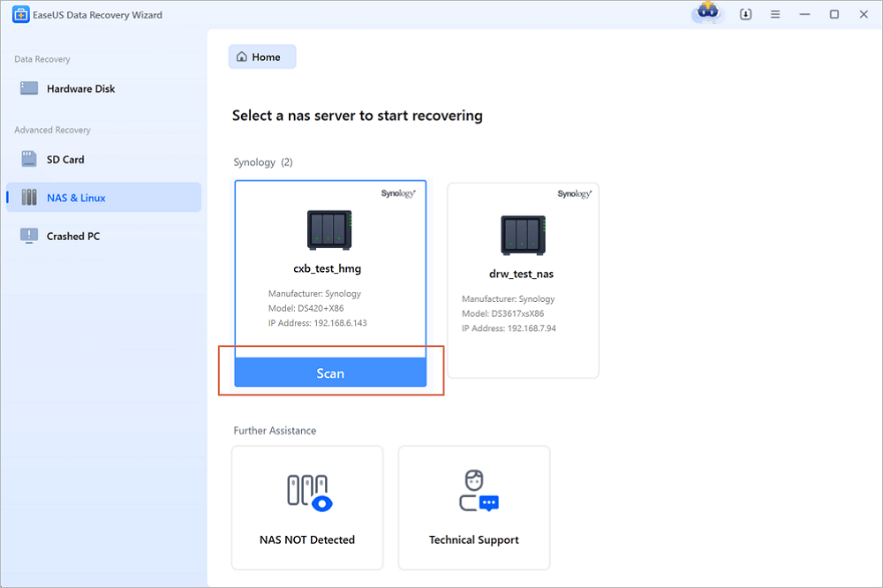This screenshot has height=588, width=883.
Task: Start Scan on cxb_test_hmg server
Action: click(x=330, y=373)
